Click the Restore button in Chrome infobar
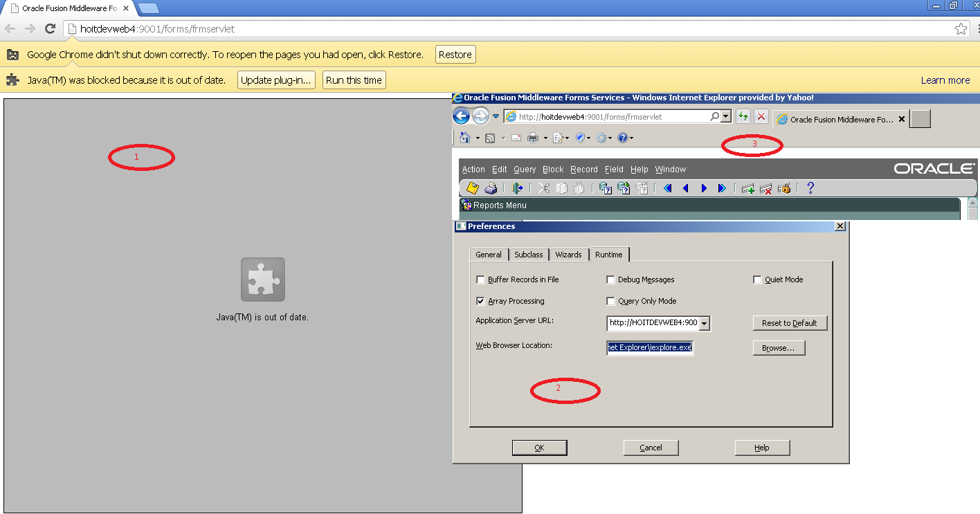This screenshot has width=980, height=514. [455, 55]
